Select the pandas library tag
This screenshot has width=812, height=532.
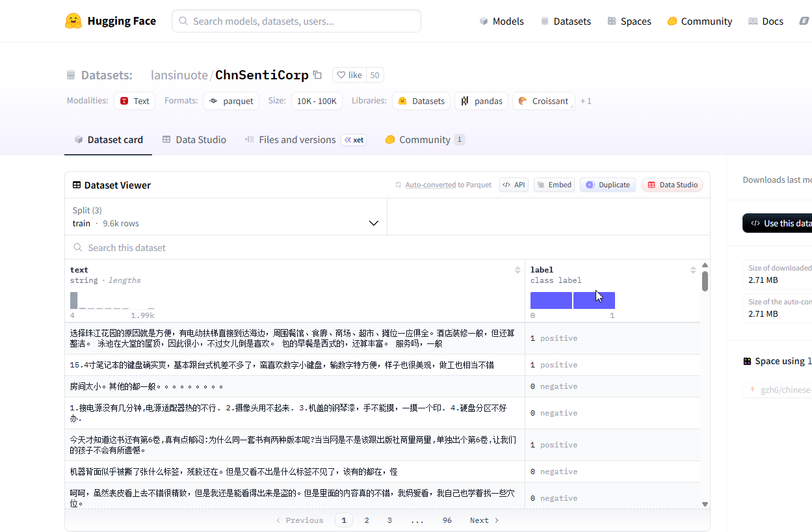(x=481, y=101)
